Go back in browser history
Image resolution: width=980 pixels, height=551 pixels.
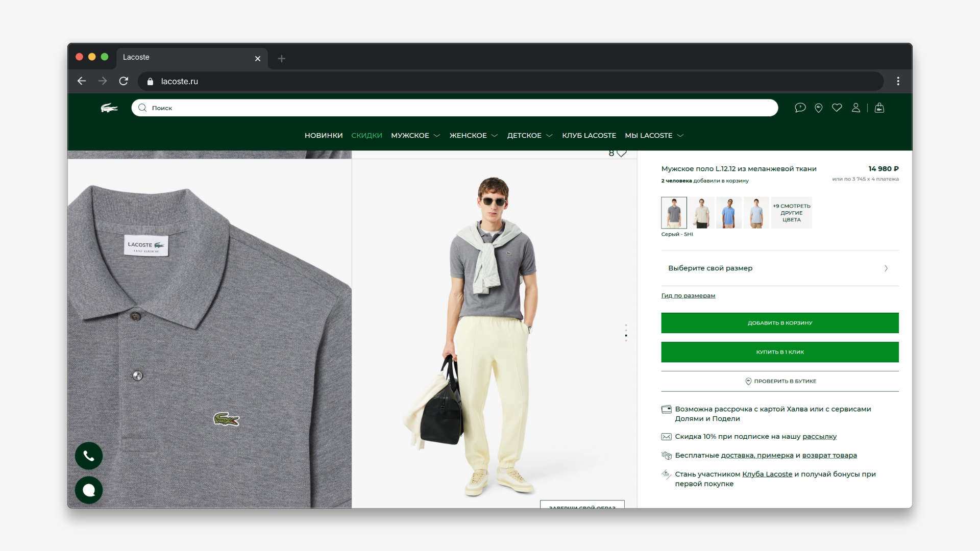coord(82,81)
